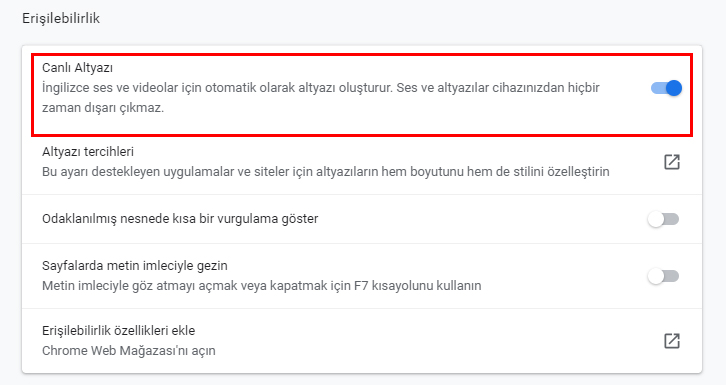Click the blue knob of Canlı Altyazı switch
726x385 pixels.
[x=674, y=88]
